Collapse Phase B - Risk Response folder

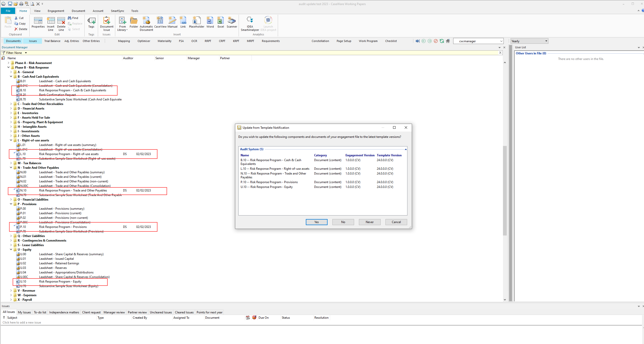click(9, 68)
